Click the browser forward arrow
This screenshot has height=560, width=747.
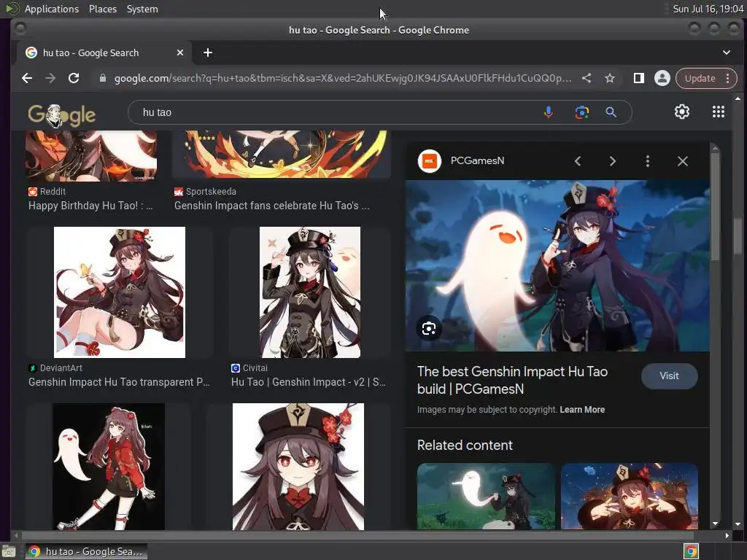coord(50,78)
